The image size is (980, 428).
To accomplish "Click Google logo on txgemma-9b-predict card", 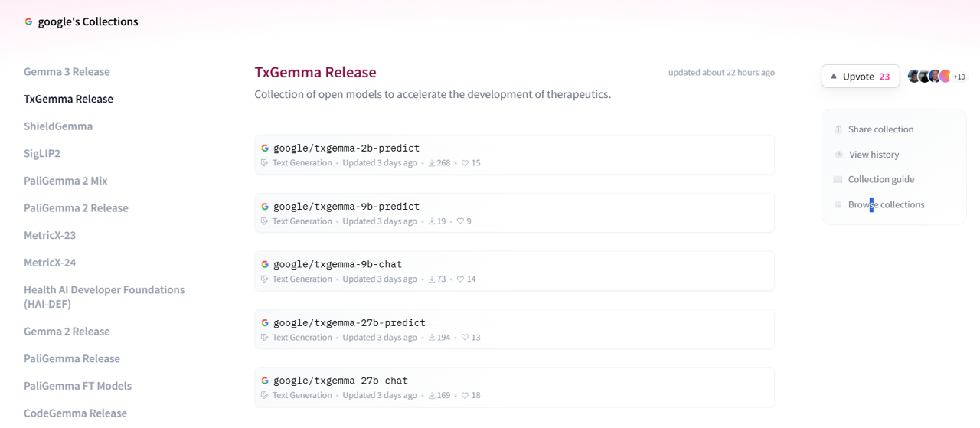I will point(265,207).
